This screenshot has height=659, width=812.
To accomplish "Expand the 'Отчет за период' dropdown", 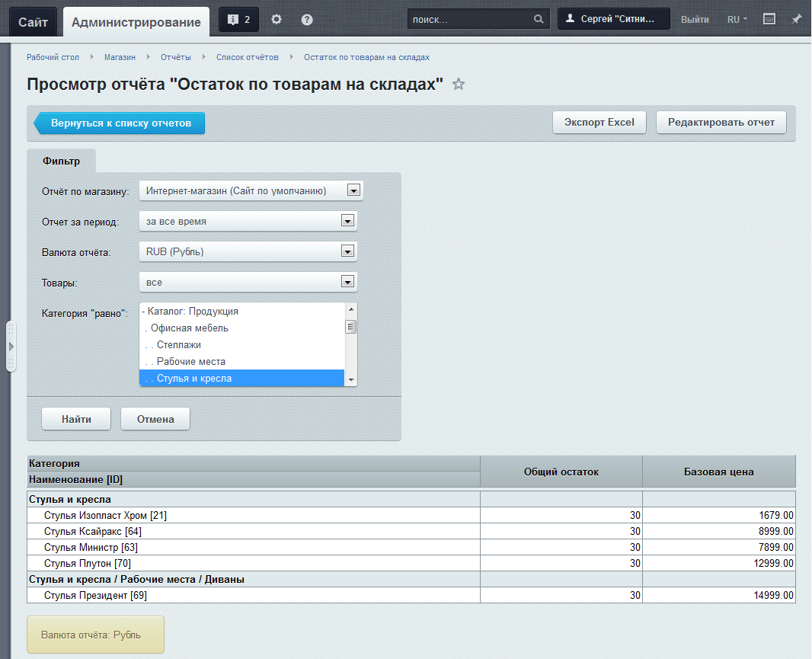I will [x=248, y=221].
